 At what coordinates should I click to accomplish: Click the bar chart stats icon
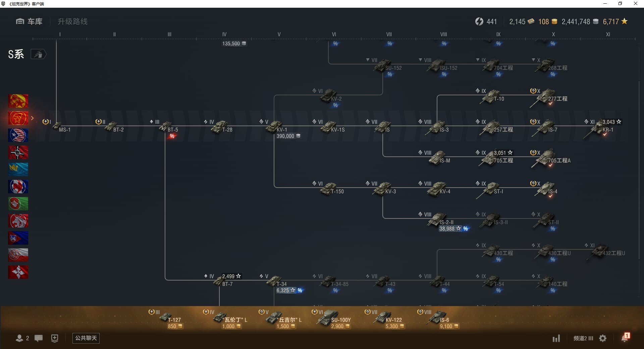pos(556,338)
